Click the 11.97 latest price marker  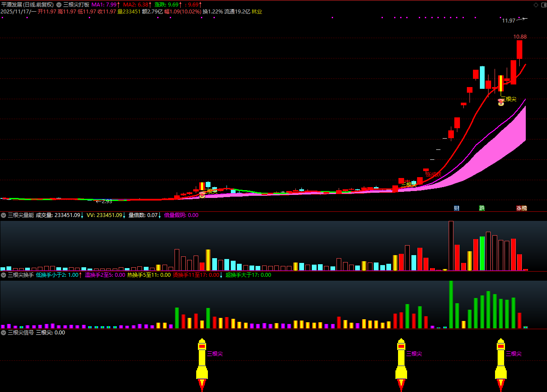pos(509,20)
